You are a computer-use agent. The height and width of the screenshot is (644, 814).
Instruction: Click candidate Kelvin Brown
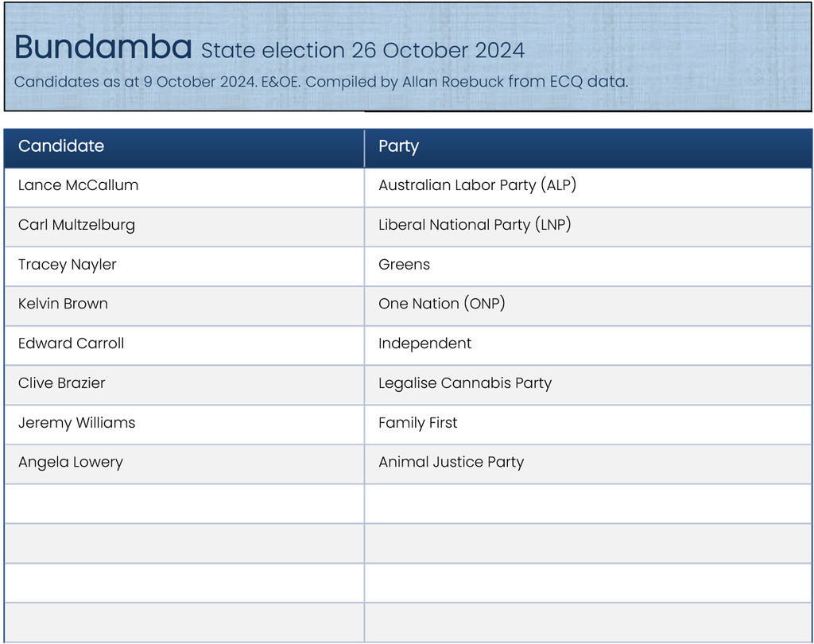tap(63, 304)
